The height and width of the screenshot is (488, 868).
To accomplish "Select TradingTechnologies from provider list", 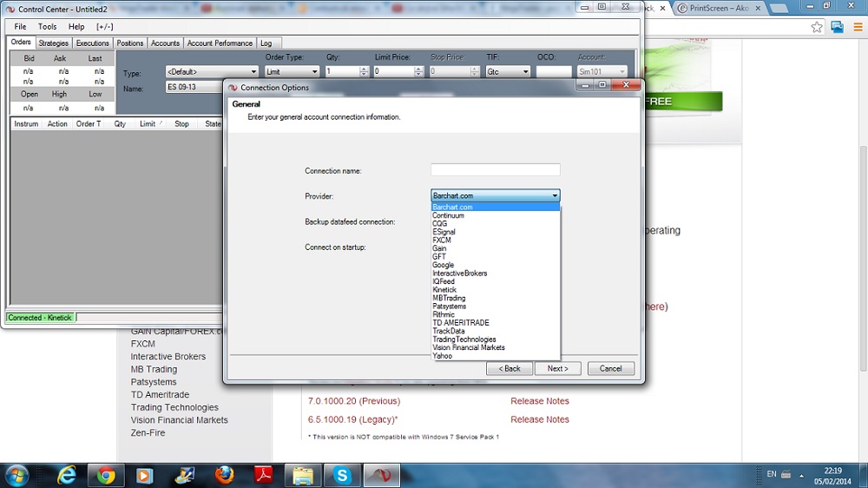I will click(496, 340).
